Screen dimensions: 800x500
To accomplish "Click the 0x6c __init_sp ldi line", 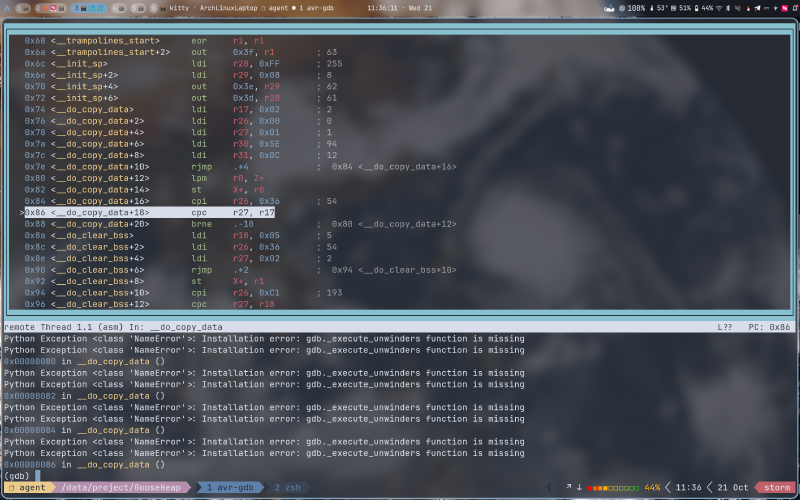I will tap(183, 64).
